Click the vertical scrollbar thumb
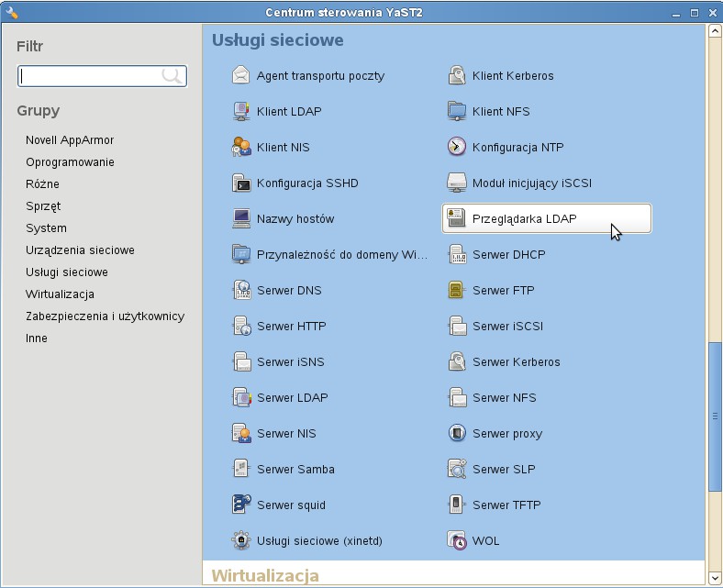This screenshot has width=723, height=588. [715, 417]
